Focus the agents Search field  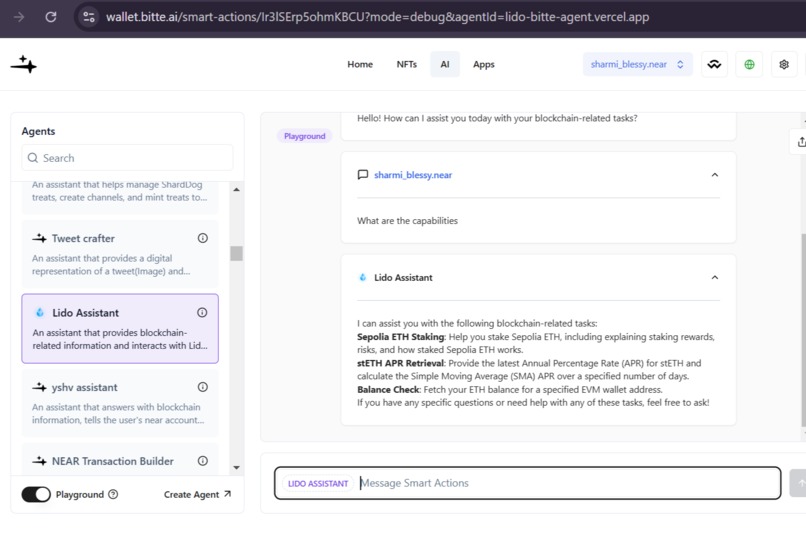[127, 158]
